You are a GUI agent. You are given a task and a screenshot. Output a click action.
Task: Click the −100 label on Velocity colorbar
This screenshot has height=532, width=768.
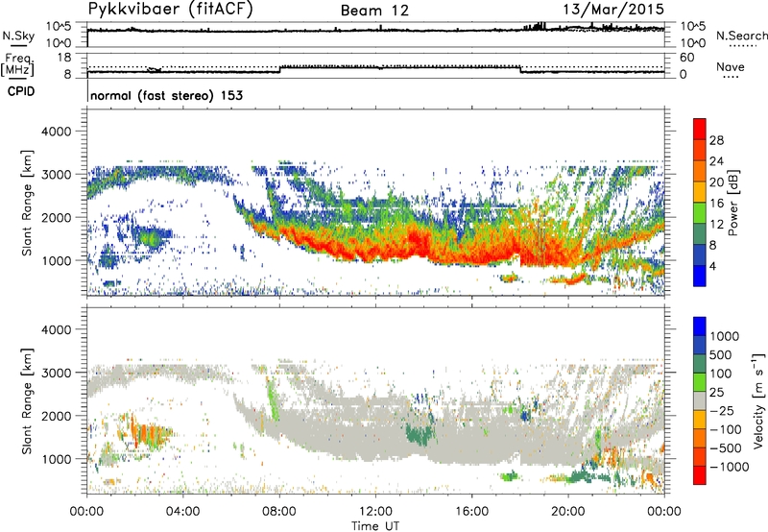click(x=726, y=429)
